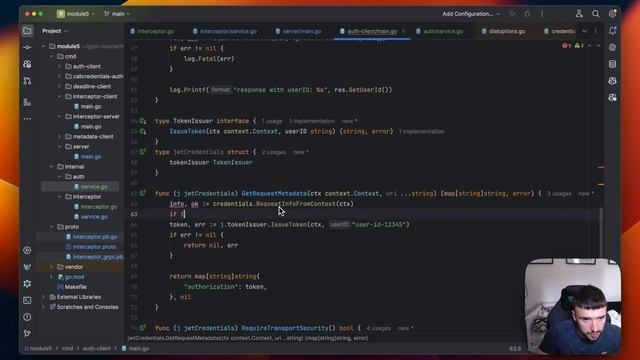Show hidden editor tabs dropdown chevron

point(584,31)
